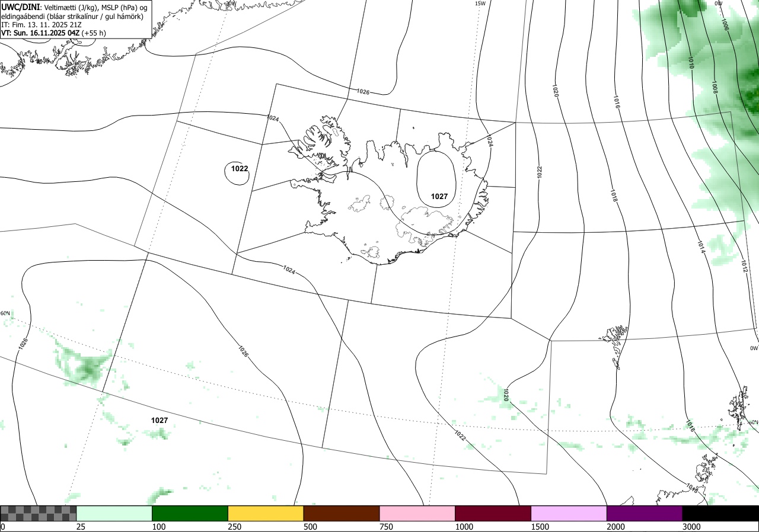Screen dimensions: 759x532
Task: Click the 1022 isobar label east of Iceland
Action: (540, 172)
